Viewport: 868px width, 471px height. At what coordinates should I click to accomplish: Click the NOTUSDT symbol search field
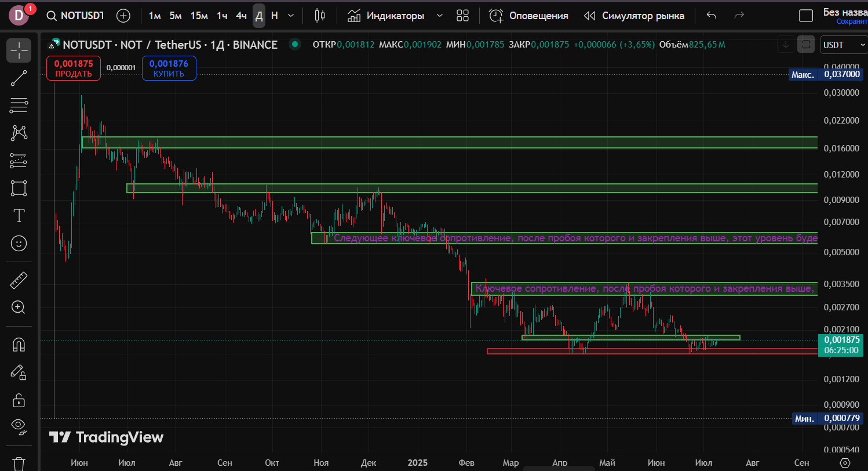[x=76, y=16]
